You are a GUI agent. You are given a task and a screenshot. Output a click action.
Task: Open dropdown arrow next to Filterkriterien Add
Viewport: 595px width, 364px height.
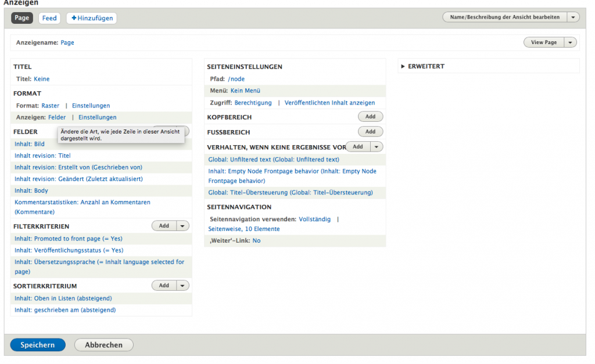182,226
